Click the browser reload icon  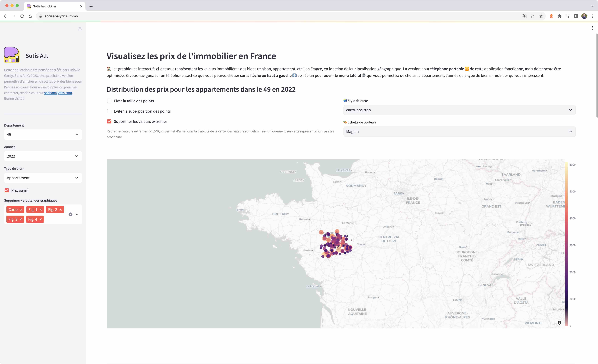22,16
